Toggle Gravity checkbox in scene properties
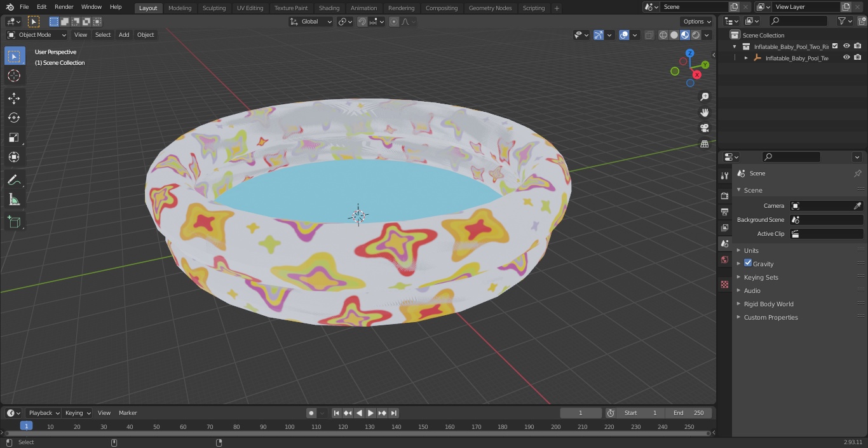 coord(748,263)
